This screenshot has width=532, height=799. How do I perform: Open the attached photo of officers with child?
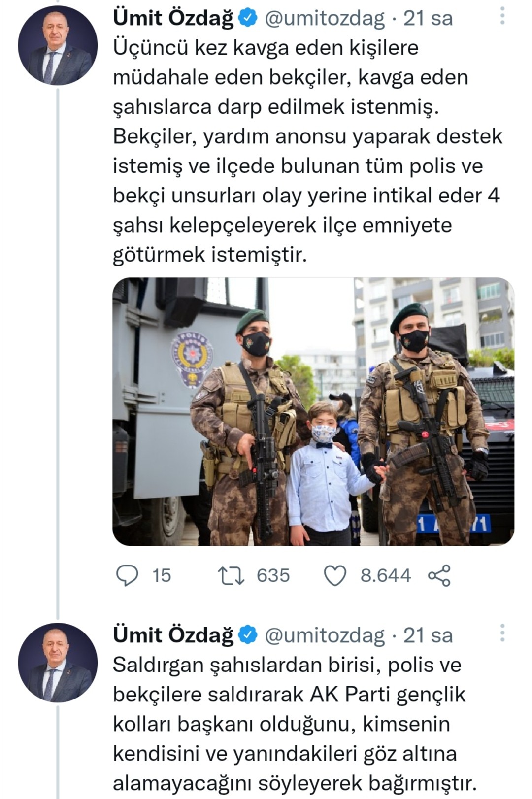[313, 411]
